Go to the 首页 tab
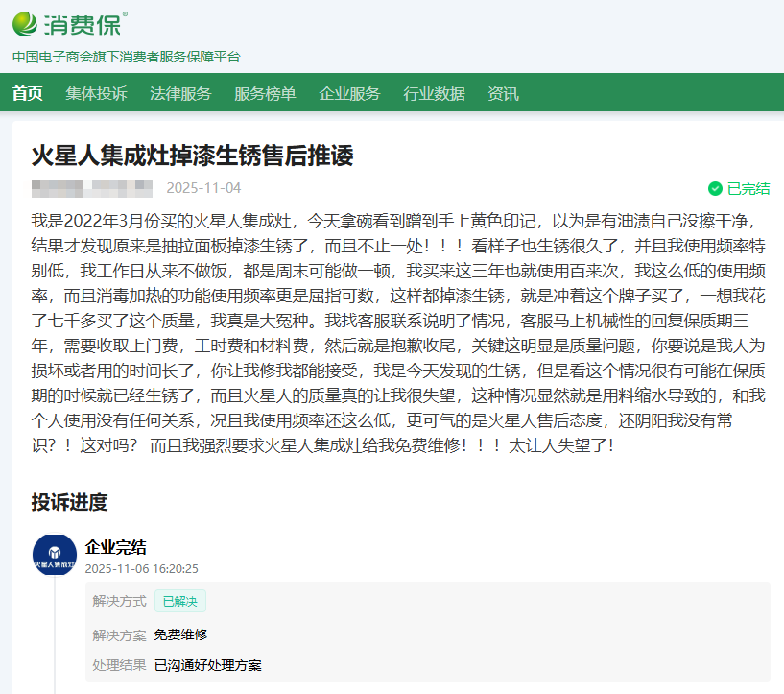 28,93
